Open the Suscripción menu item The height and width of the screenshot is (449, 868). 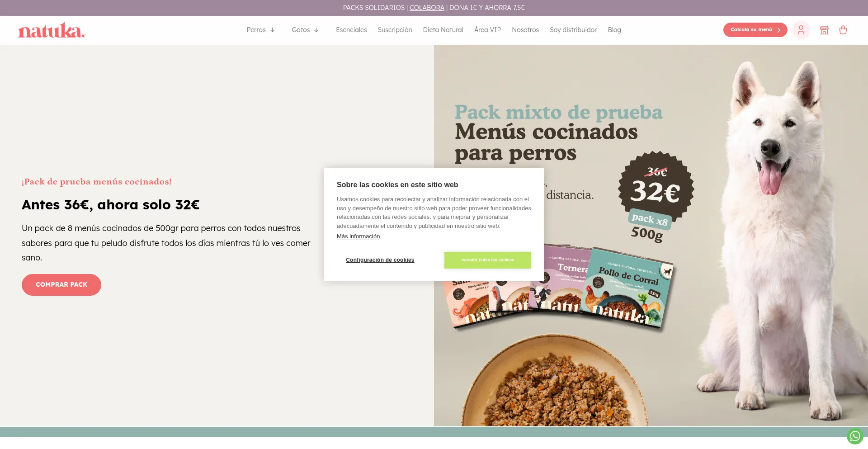tap(395, 30)
